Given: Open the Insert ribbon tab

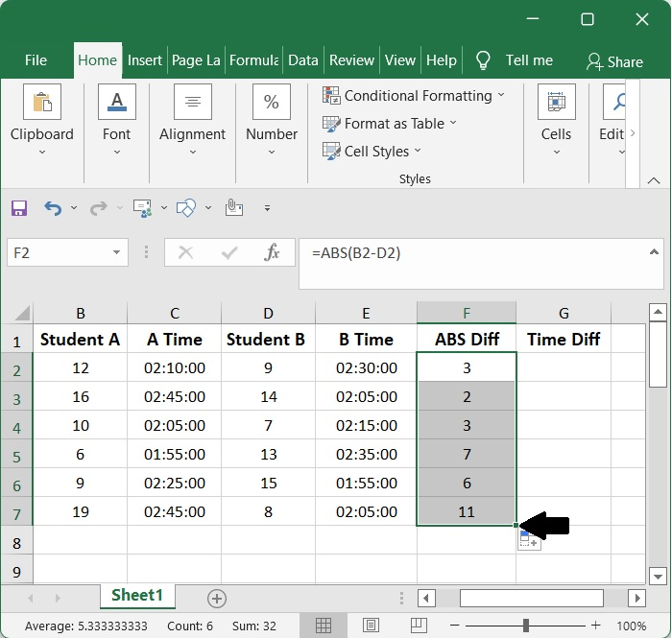Looking at the screenshot, I should tap(145, 60).
